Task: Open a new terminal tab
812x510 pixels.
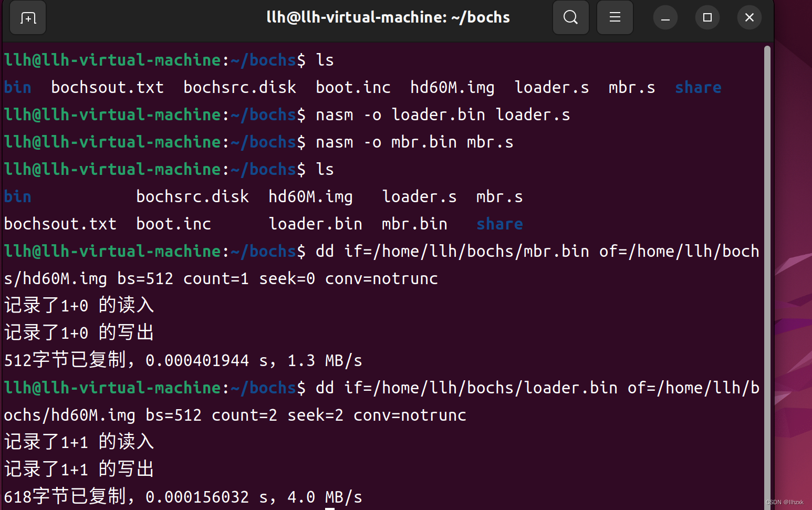Action: [x=28, y=18]
